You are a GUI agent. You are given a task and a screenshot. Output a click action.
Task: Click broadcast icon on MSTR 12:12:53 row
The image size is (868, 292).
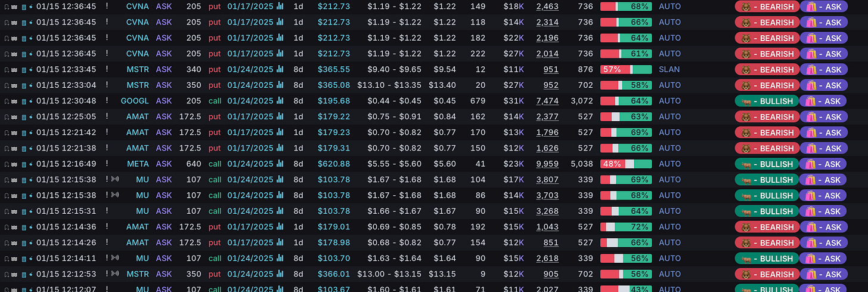pyautogui.click(x=115, y=274)
